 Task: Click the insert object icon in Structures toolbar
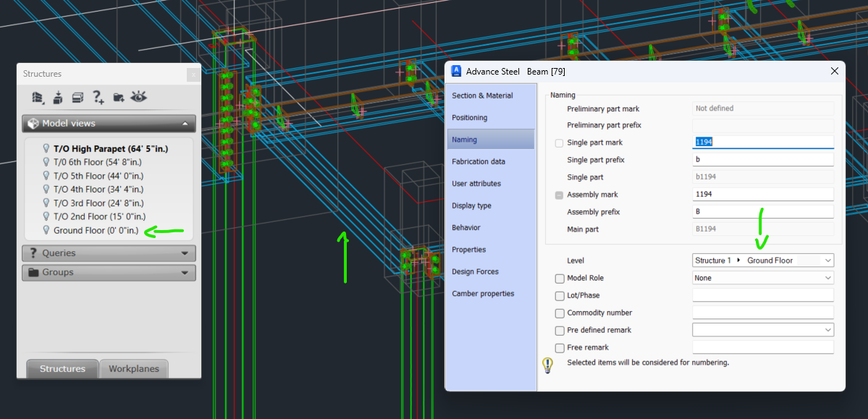click(x=58, y=97)
